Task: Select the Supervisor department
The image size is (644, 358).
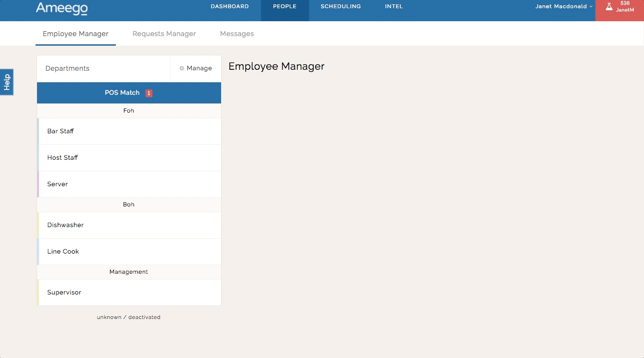Action: (x=129, y=293)
